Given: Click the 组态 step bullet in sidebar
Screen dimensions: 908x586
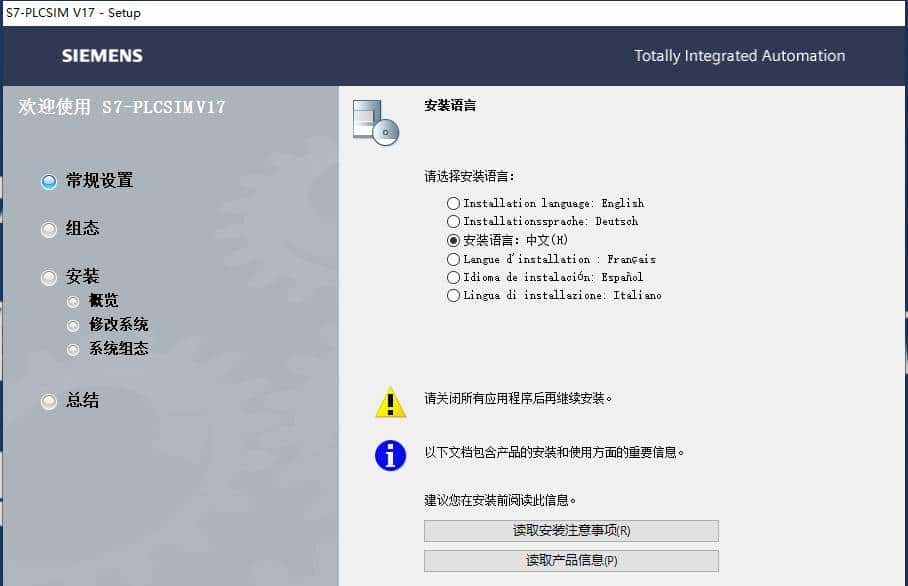Looking at the screenshot, I should (48, 229).
